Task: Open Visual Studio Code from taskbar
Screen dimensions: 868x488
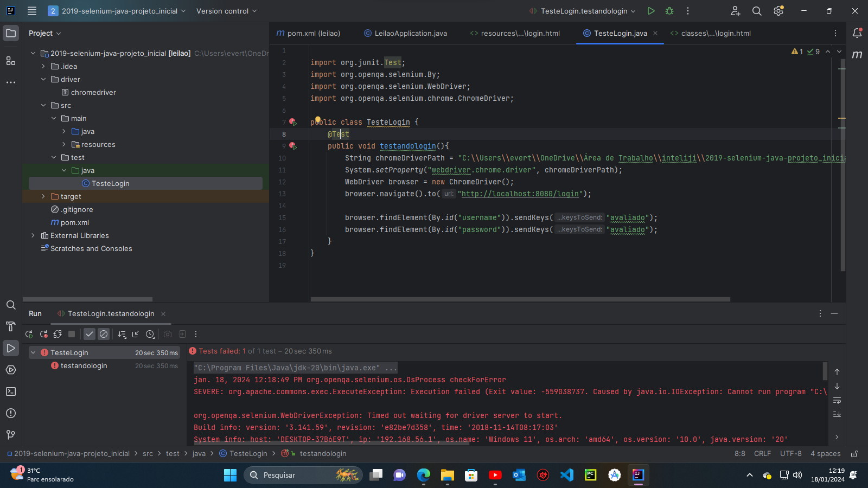Action: pos(567,475)
